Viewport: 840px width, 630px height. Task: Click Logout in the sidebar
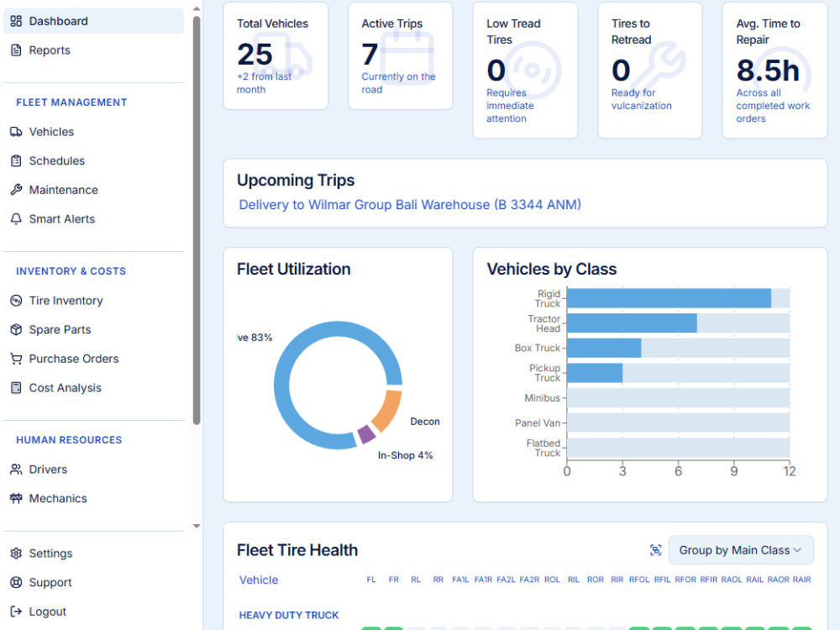[x=93, y=612]
